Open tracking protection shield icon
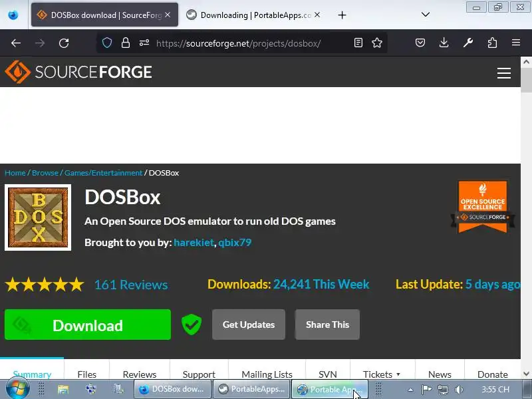The image size is (532, 399). [107, 43]
